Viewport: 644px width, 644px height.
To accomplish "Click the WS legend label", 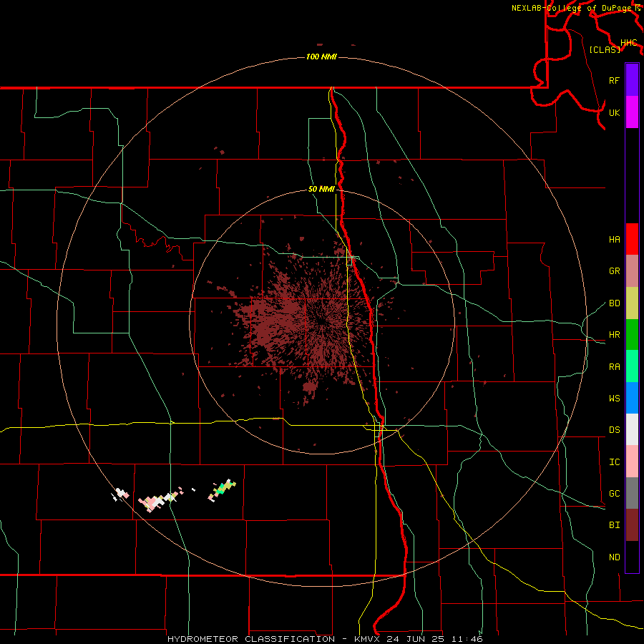I will click(614, 399).
